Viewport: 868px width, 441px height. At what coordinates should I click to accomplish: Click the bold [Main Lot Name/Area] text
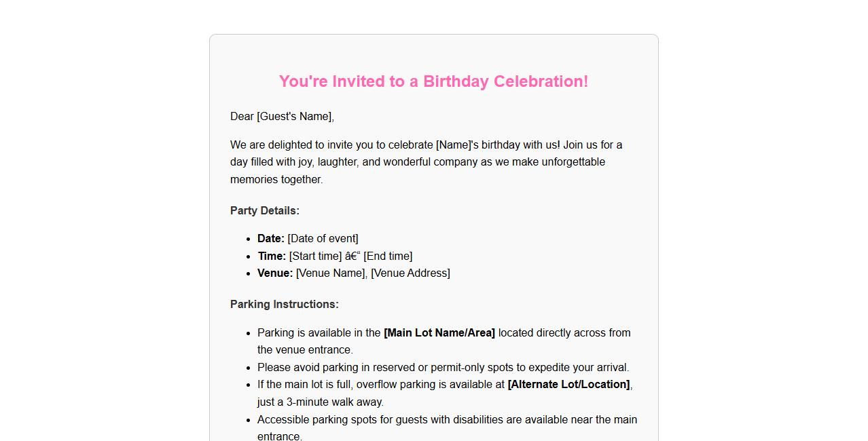439,333
